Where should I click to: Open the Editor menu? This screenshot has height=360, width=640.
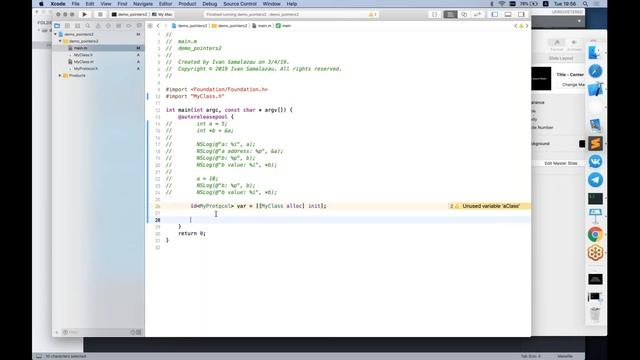[x=165, y=4]
